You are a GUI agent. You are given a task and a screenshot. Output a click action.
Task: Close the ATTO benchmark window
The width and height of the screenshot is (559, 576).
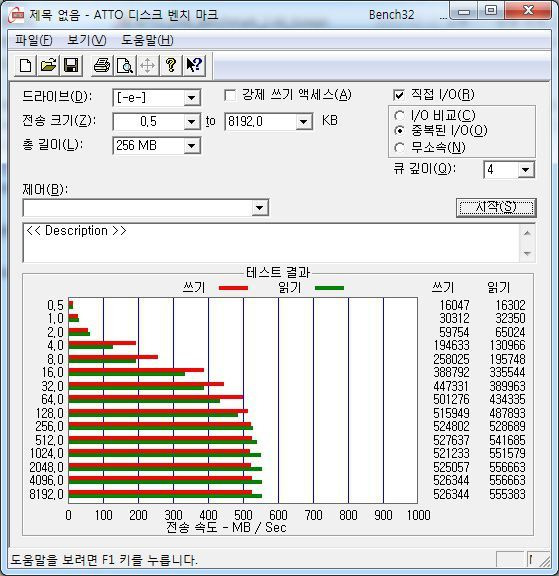tap(528, 11)
